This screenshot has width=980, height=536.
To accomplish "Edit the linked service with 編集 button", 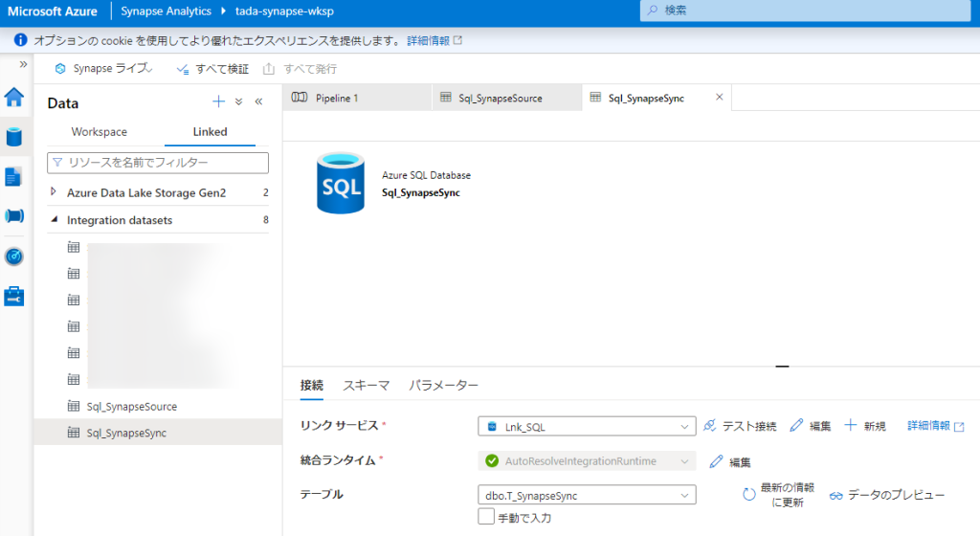I will pyautogui.click(x=810, y=426).
